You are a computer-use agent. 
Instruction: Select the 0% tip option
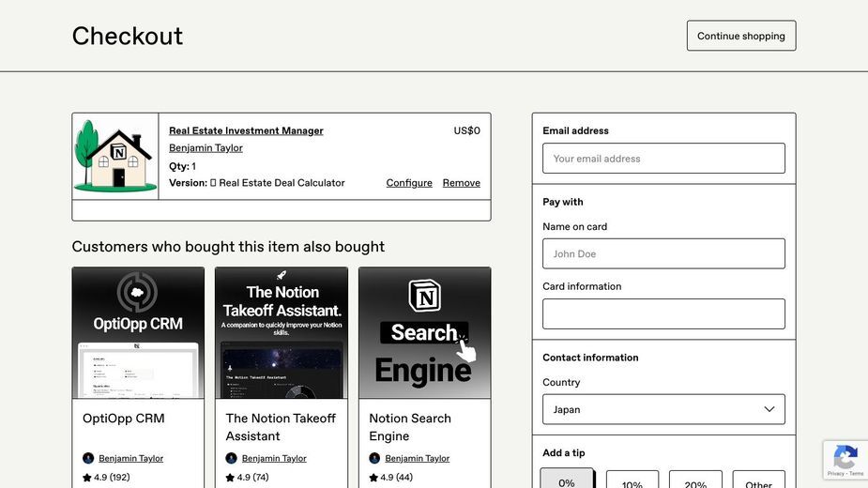[566, 480]
